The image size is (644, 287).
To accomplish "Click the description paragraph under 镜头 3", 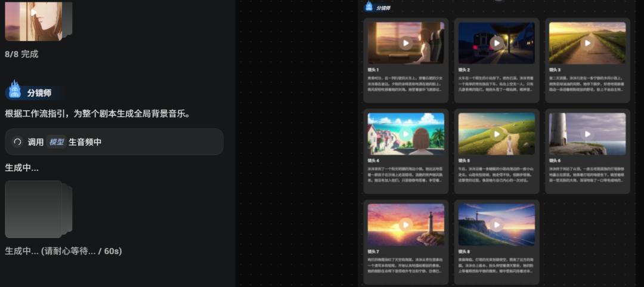I will [x=587, y=84].
